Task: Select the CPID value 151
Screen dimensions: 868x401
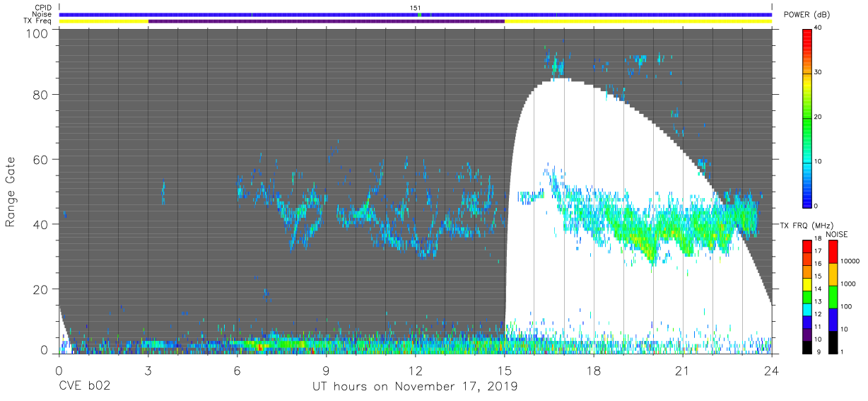Action: [x=416, y=8]
